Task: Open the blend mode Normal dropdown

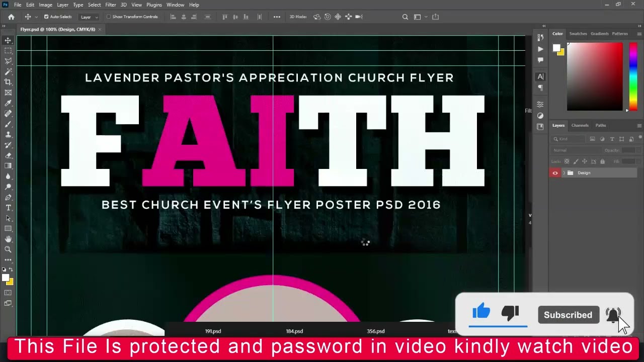Action: [576, 150]
